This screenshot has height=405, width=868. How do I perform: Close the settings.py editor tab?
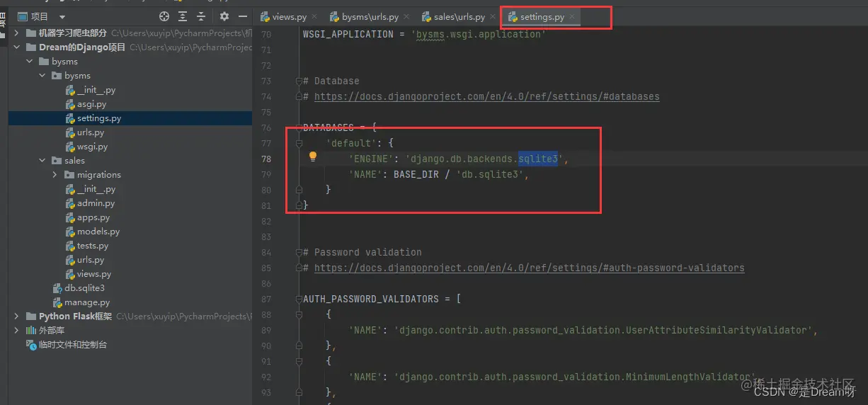(x=572, y=16)
